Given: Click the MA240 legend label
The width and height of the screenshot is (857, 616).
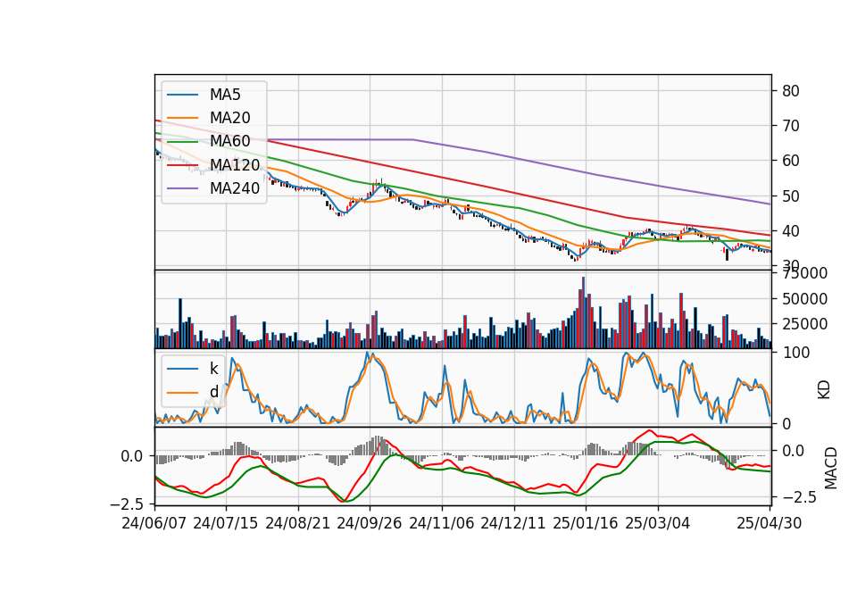Looking at the screenshot, I should [235, 188].
